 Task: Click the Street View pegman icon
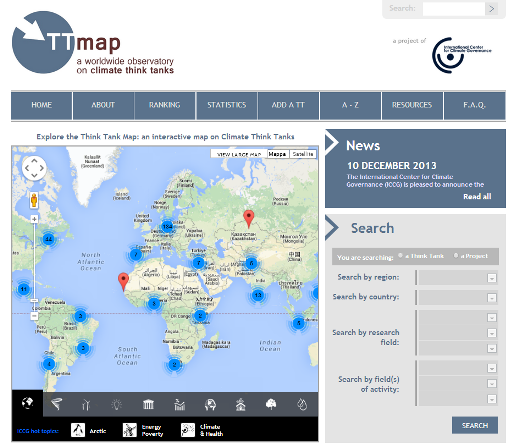tap(34, 200)
